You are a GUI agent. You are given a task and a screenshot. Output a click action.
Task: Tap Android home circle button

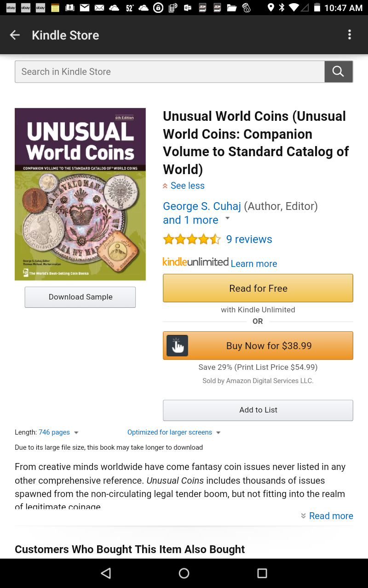184,573
